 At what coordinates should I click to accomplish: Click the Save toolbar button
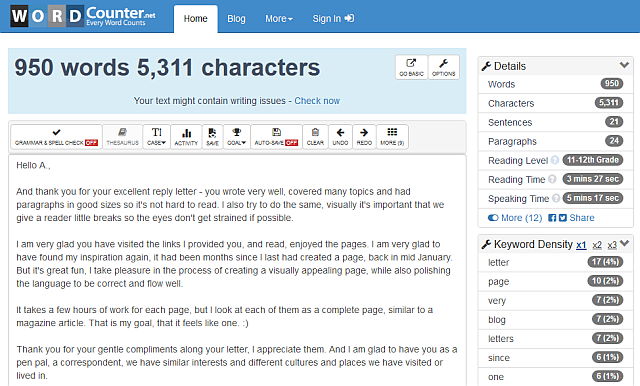click(212, 137)
